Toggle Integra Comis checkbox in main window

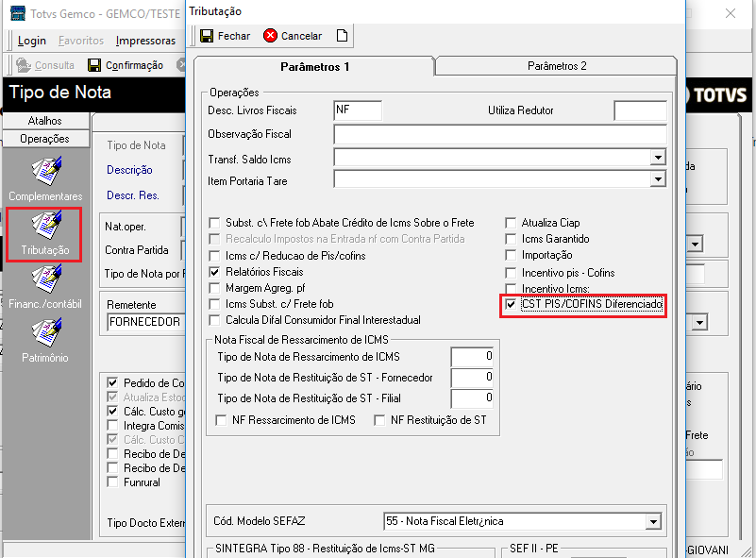tap(112, 426)
